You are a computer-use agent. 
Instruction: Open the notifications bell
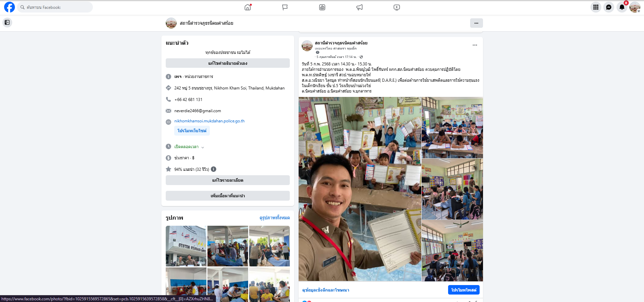[622, 7]
